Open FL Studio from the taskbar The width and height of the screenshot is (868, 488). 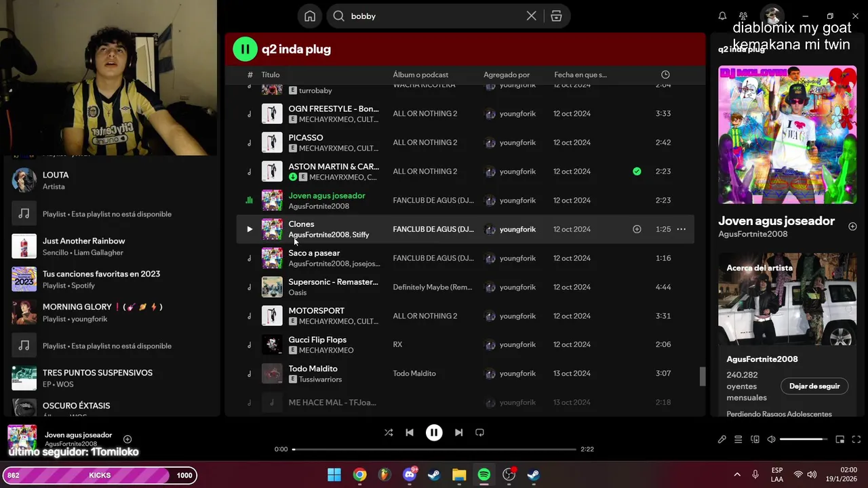pos(384,475)
